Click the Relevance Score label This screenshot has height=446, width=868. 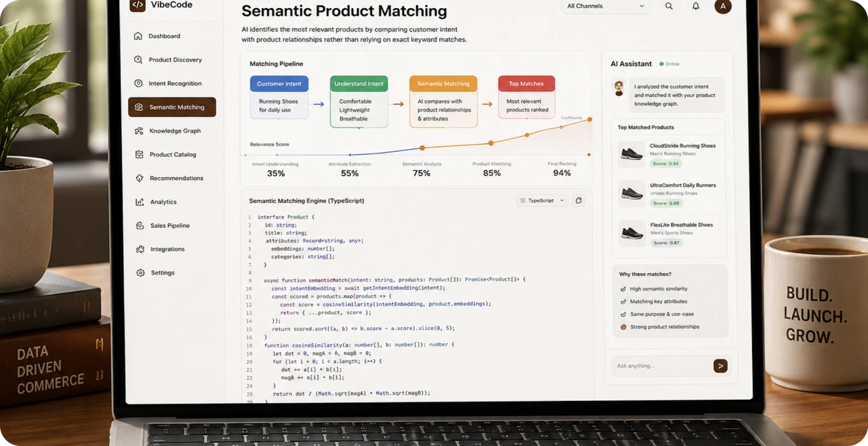[x=269, y=145]
